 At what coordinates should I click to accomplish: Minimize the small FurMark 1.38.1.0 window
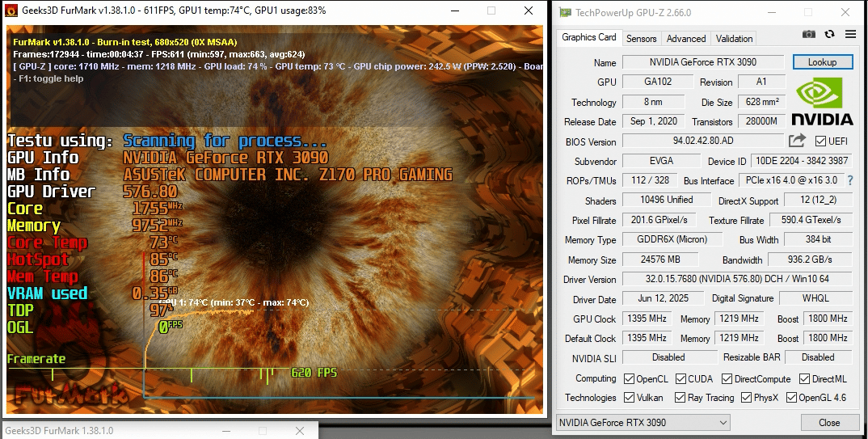225,430
